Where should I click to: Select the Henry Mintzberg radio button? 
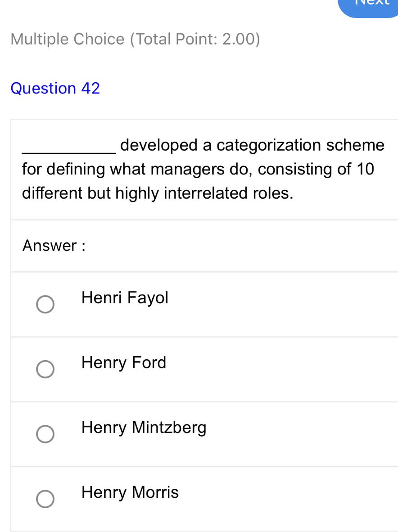[x=45, y=434]
